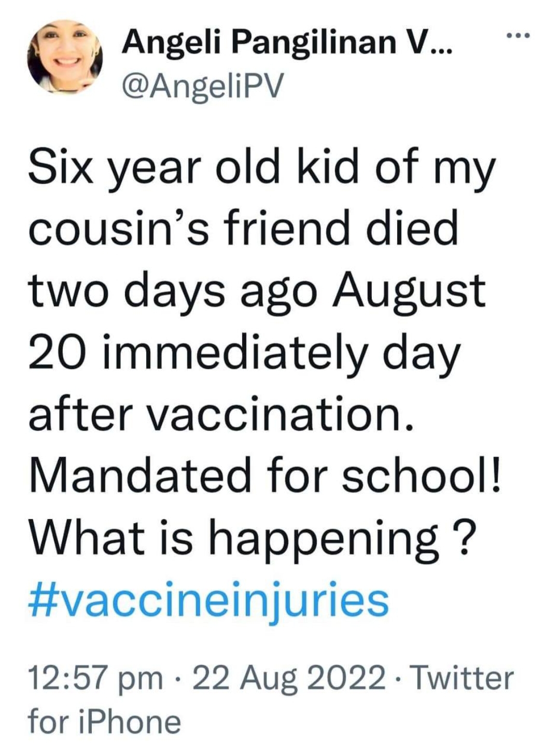Click the line 'Six year old kid of my'
The image size is (560, 743).
coord(262,171)
